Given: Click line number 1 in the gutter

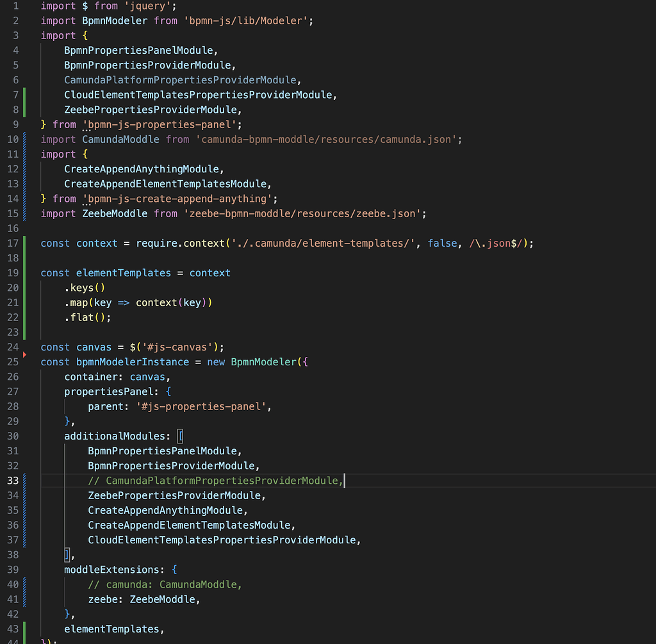Looking at the screenshot, I should click(15, 6).
